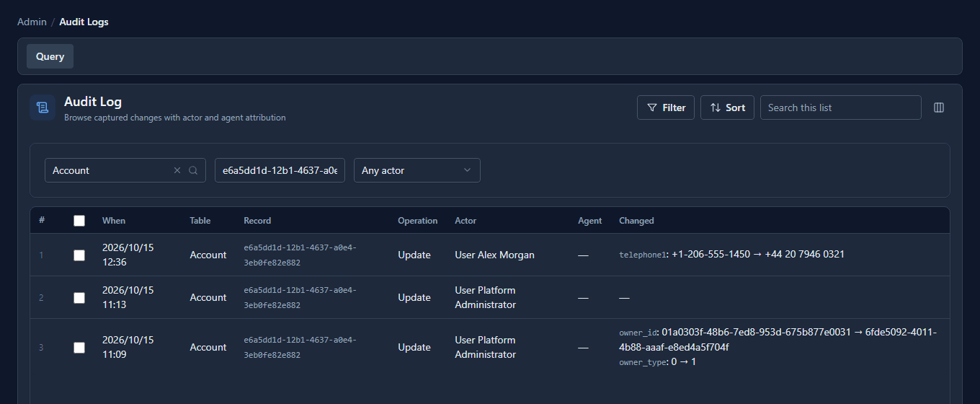Go to Admin breadcrumb
The height and width of the screenshot is (404, 980).
pos(32,22)
